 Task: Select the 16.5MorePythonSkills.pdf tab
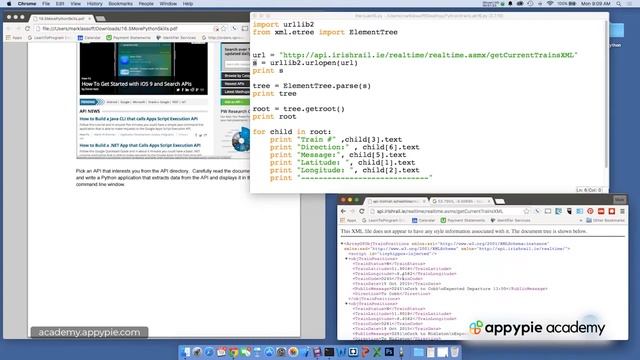(x=61, y=19)
